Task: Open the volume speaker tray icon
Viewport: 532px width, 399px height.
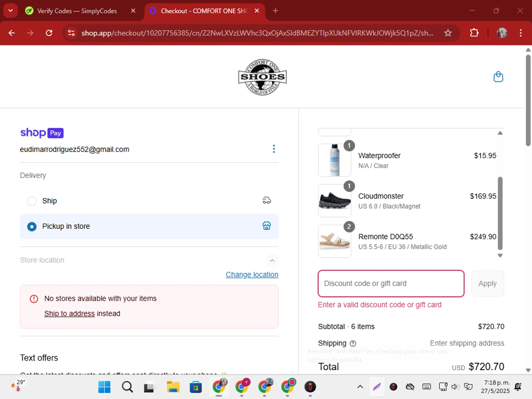Action: click(x=455, y=387)
